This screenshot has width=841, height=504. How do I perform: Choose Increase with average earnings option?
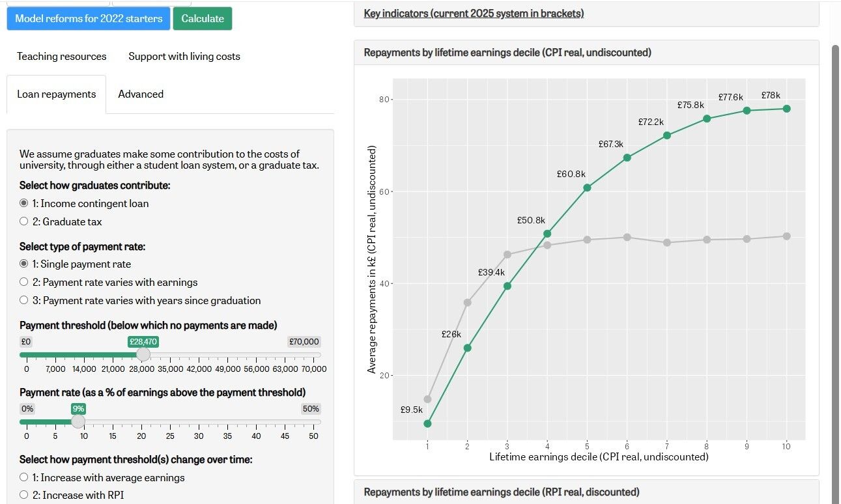[x=24, y=477]
